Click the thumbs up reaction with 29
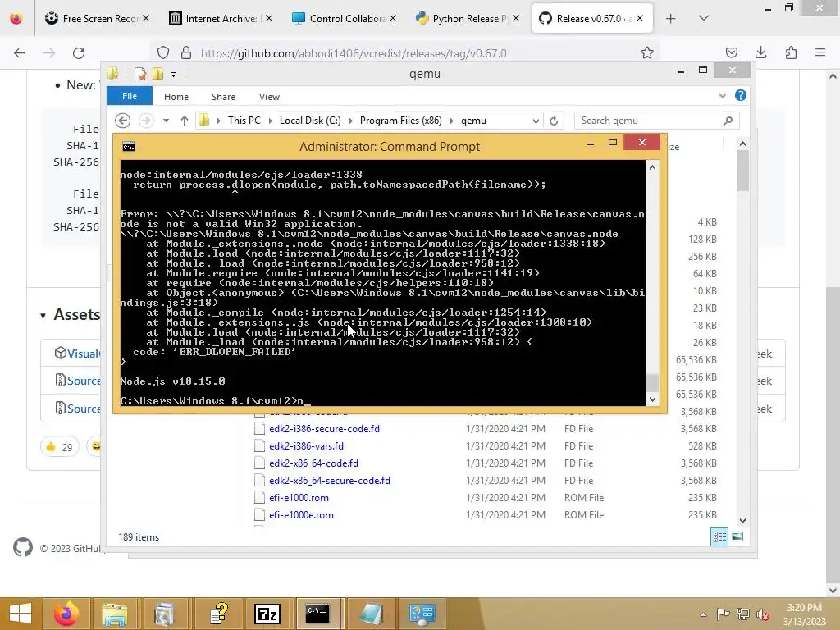Screen dimensions: 840x630 (x=59, y=447)
